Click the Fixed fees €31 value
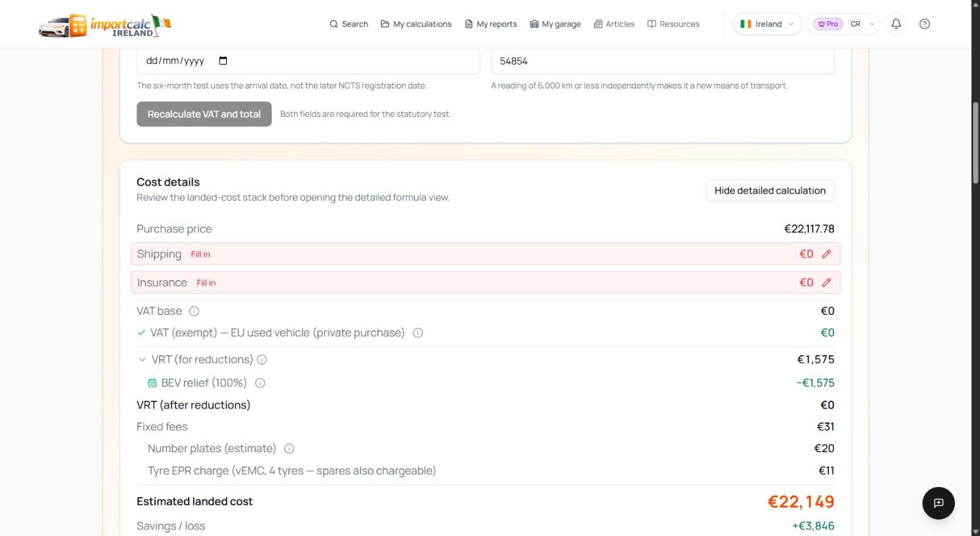 826,427
